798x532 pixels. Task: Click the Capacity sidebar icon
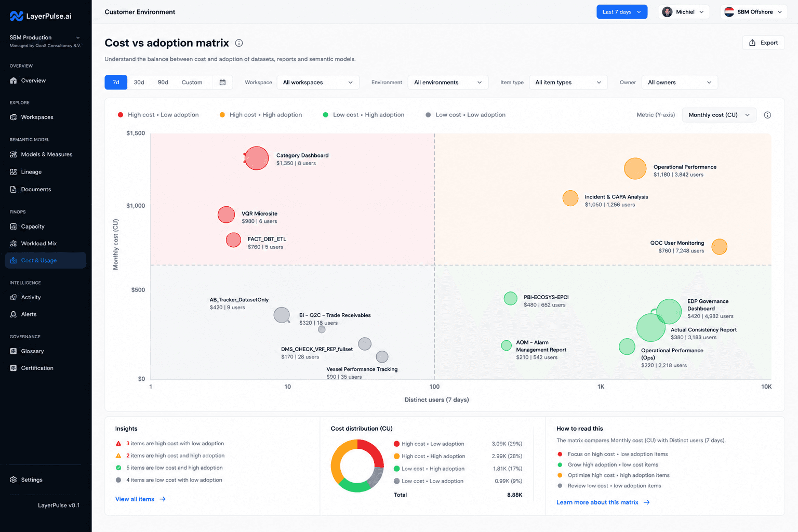pos(14,227)
